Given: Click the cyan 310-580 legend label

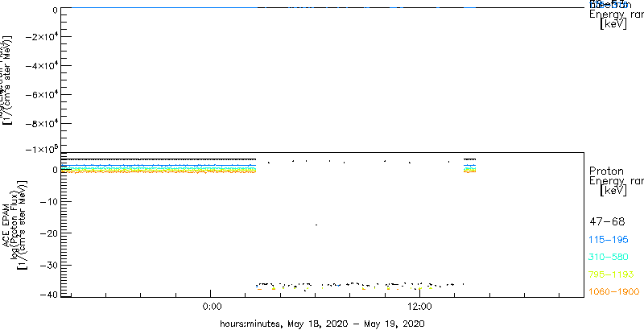Looking at the screenshot, I should click(x=609, y=258).
